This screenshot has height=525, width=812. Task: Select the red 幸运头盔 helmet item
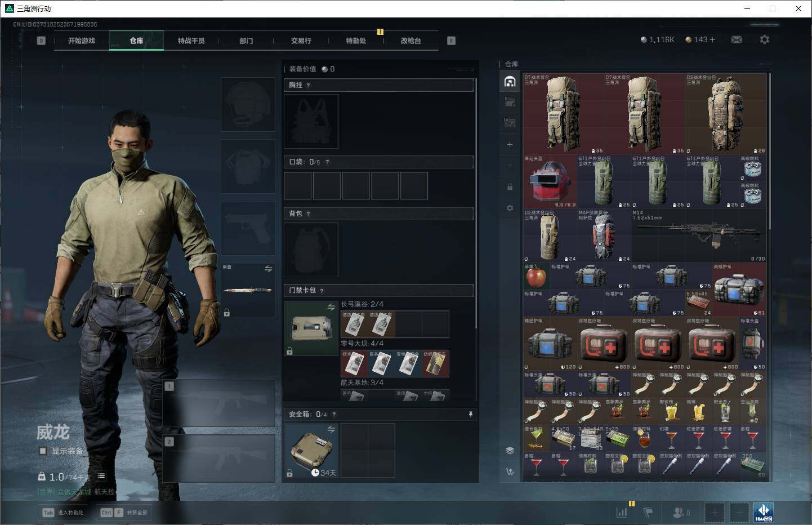tap(550, 182)
